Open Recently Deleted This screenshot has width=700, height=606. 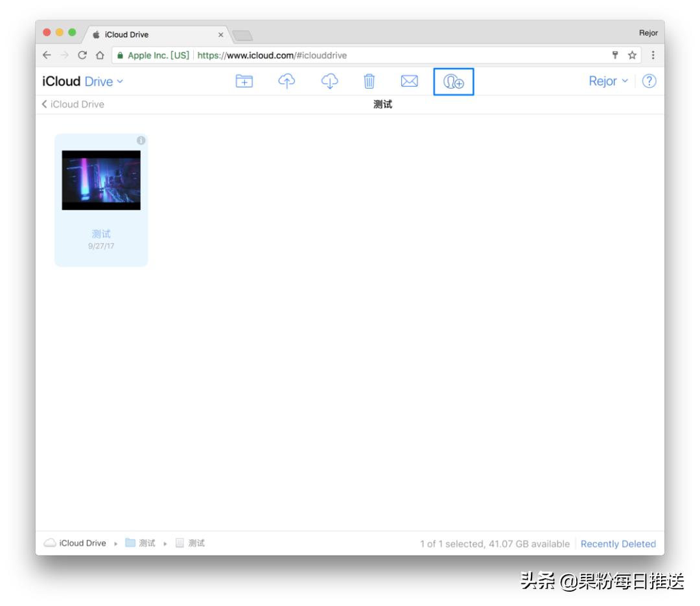click(618, 544)
